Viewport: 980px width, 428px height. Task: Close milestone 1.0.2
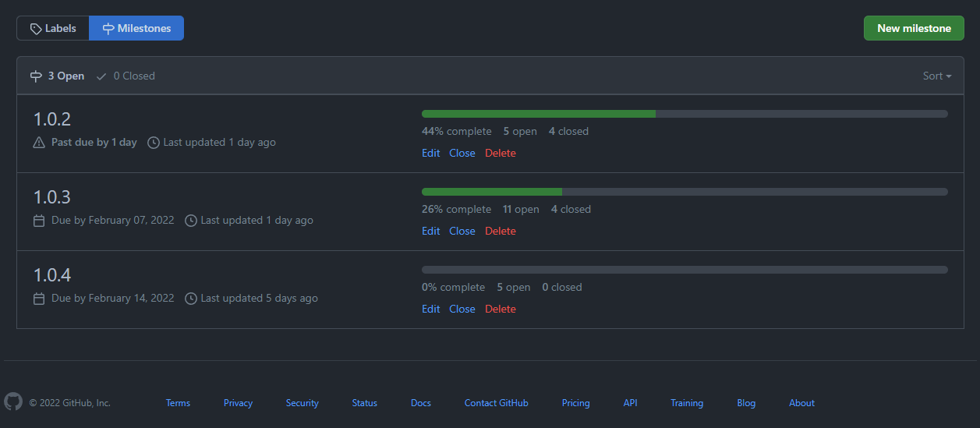[462, 153]
